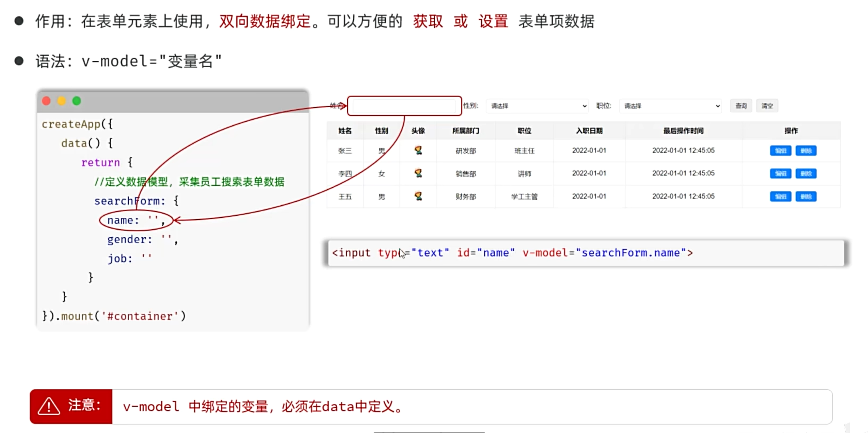868x433 pixels.
Task: Click the green window maximize dot
Action: (77, 101)
